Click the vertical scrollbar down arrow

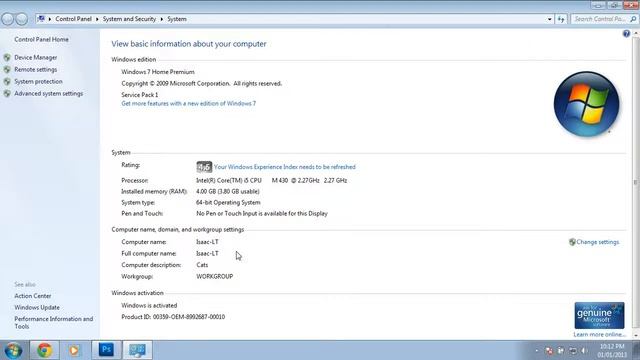[x=636, y=335]
